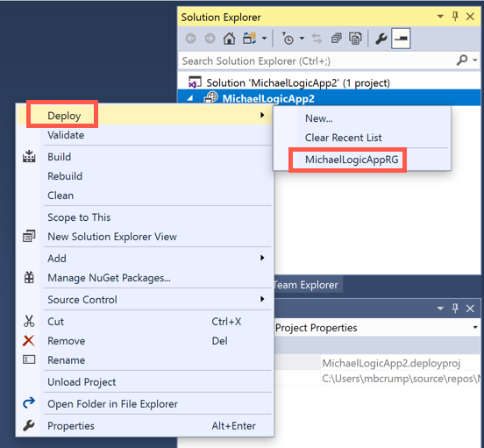The image size is (484, 448).
Task: Choose Rename from the context menu
Action: (x=145, y=360)
